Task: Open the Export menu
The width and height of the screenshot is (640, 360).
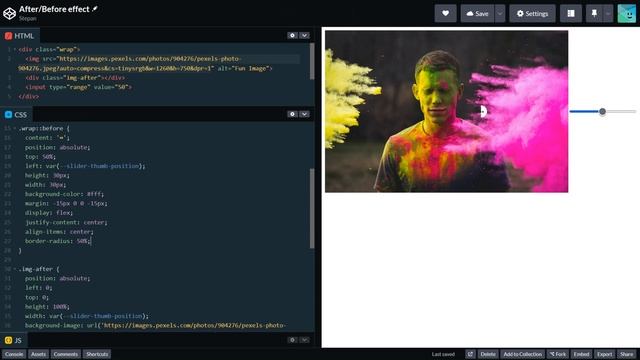Action: 604,354
